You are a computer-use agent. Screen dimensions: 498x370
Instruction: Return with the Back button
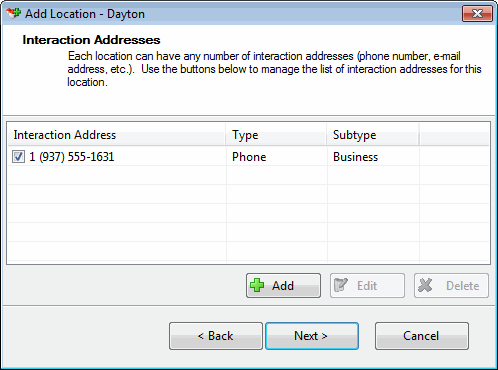pyautogui.click(x=216, y=336)
